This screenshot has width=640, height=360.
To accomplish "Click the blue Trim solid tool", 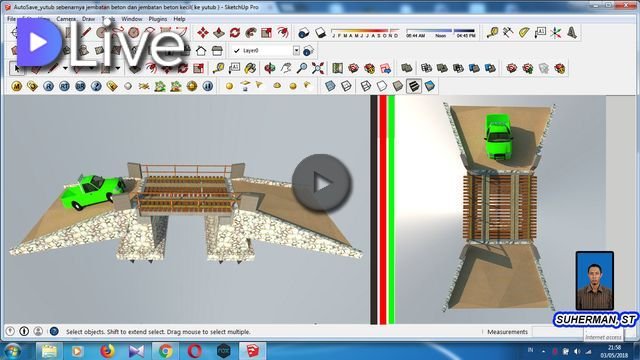I will [x=474, y=68].
